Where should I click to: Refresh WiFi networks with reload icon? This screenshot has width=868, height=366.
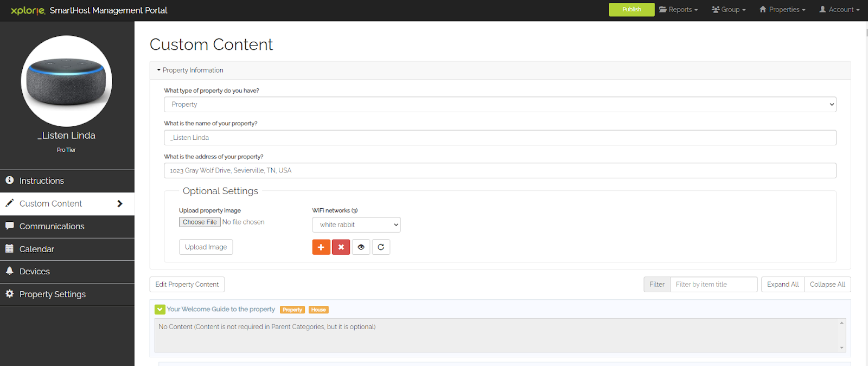point(381,247)
